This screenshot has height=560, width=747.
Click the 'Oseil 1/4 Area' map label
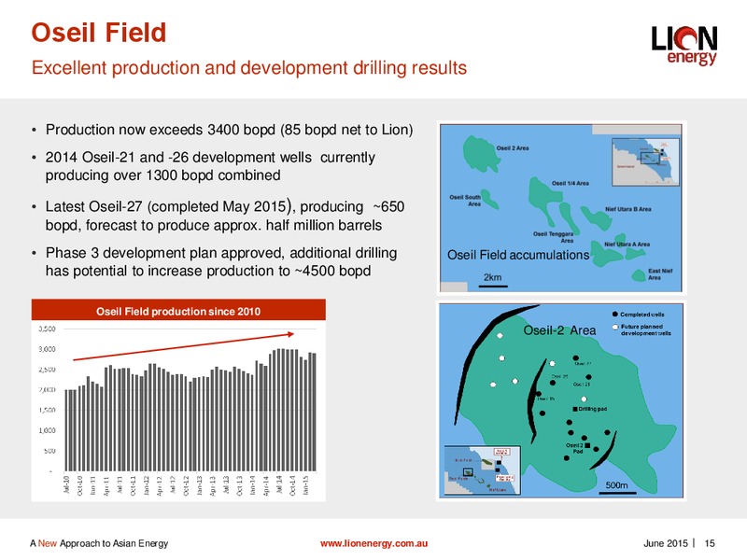(571, 183)
